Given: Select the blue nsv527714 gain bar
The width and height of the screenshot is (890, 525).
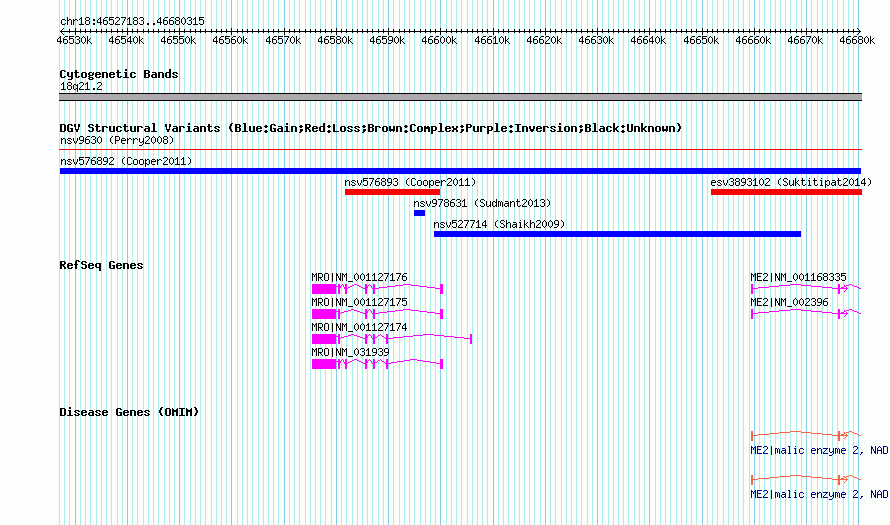Looking at the screenshot, I should click(x=618, y=234).
